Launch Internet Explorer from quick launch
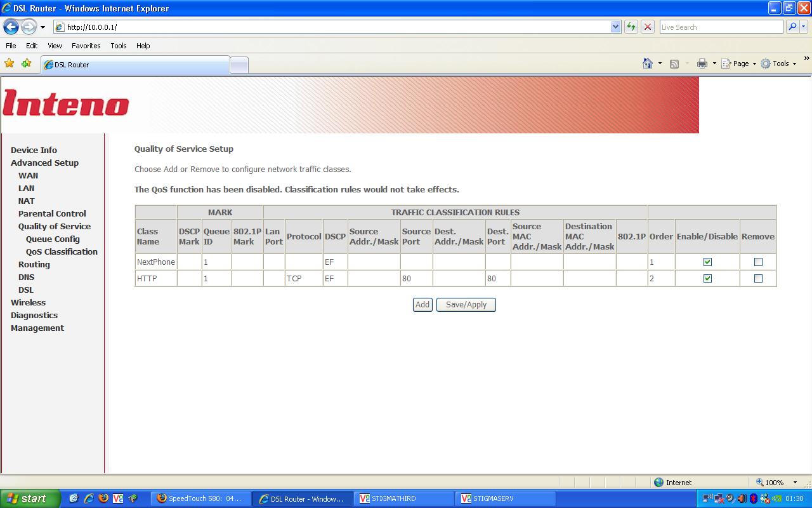Viewport: 812px width, 508px height. pyautogui.click(x=88, y=498)
